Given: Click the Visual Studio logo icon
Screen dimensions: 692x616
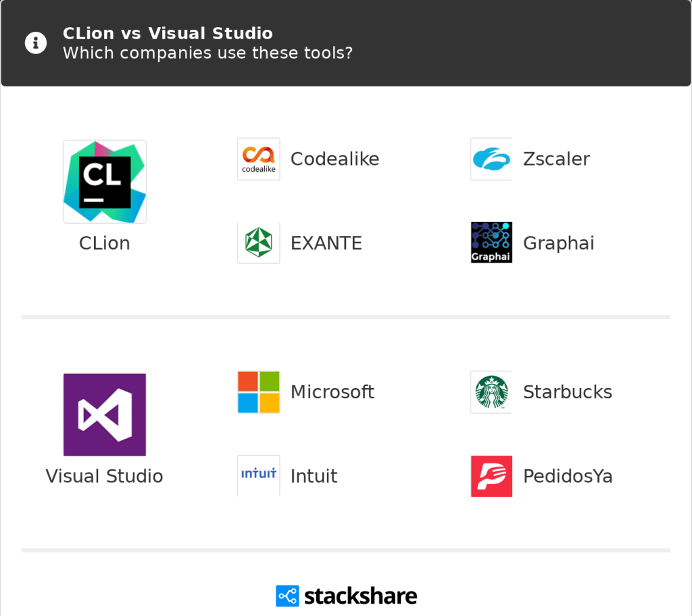Looking at the screenshot, I should (x=105, y=414).
